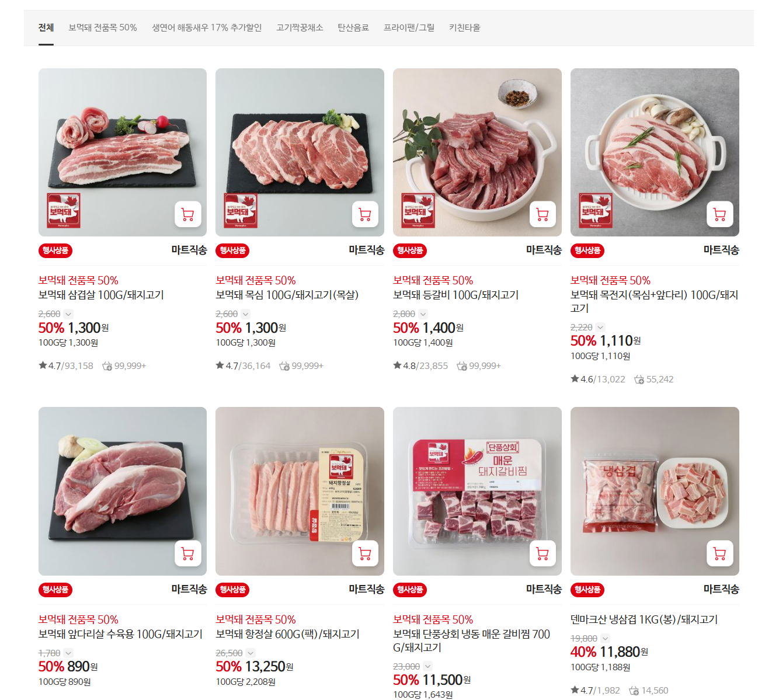This screenshot has height=700, width=772.
Task: View the 보먹돼 등갈비 product image
Action: tap(477, 152)
